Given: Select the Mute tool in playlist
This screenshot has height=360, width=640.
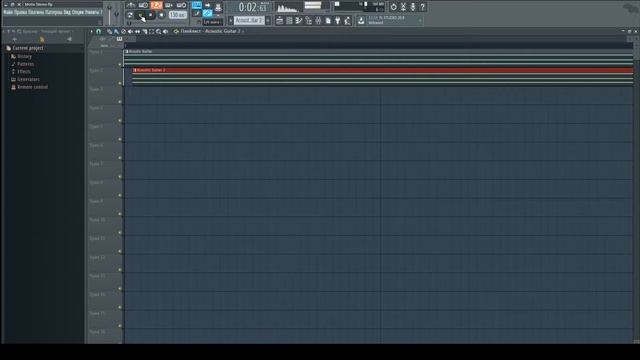Looking at the screenshot, I should (130, 31).
